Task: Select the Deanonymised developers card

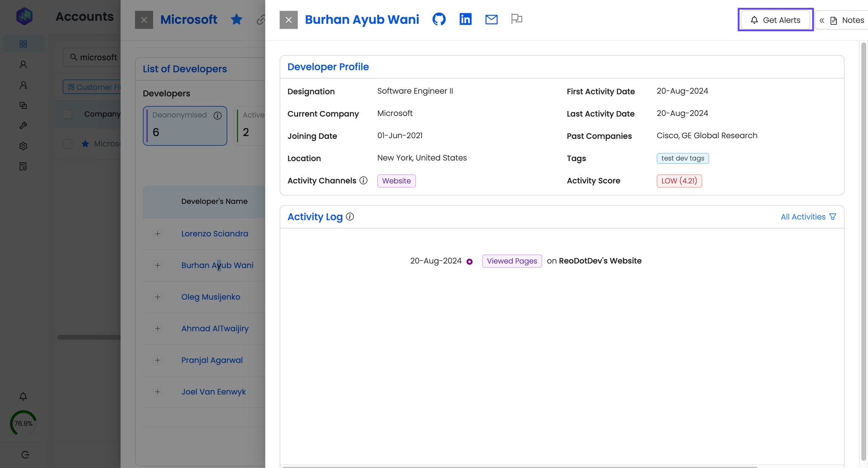Action: (x=185, y=126)
